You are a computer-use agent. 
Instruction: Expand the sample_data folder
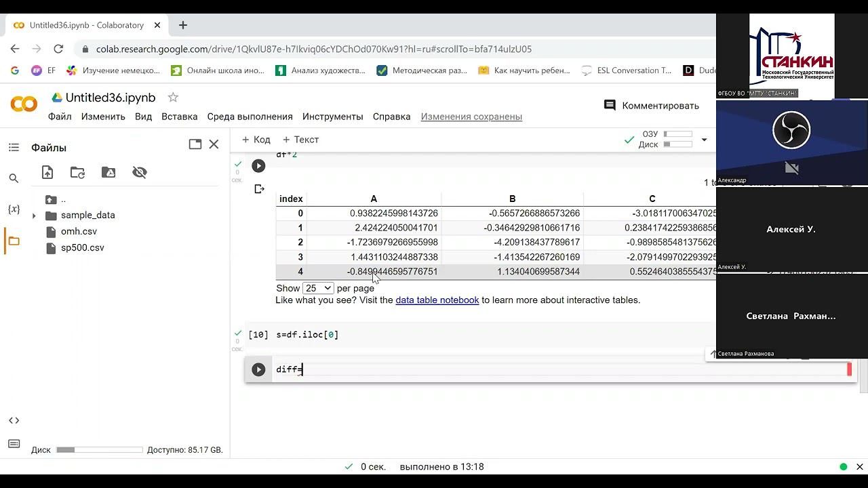[34, 216]
